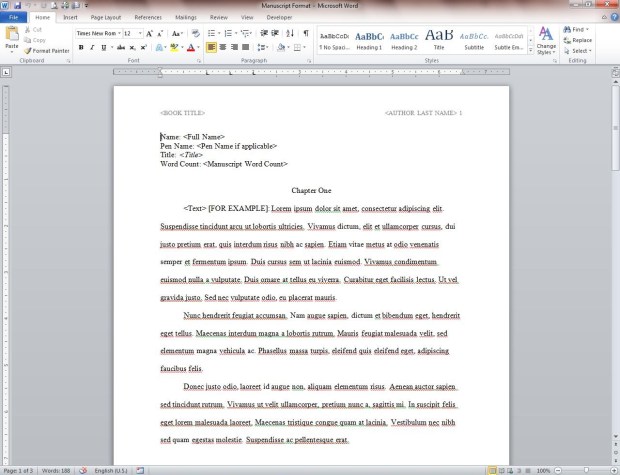The height and width of the screenshot is (475, 620).
Task: Click the Multilevel List icon
Action: [x=246, y=34]
